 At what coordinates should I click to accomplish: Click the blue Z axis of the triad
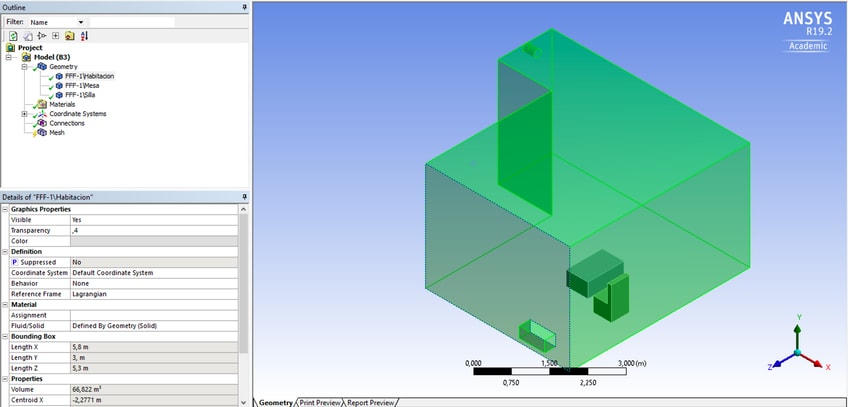pyautogui.click(x=783, y=360)
